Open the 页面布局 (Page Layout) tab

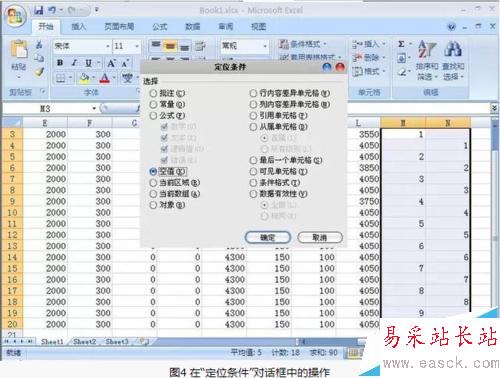(x=119, y=26)
